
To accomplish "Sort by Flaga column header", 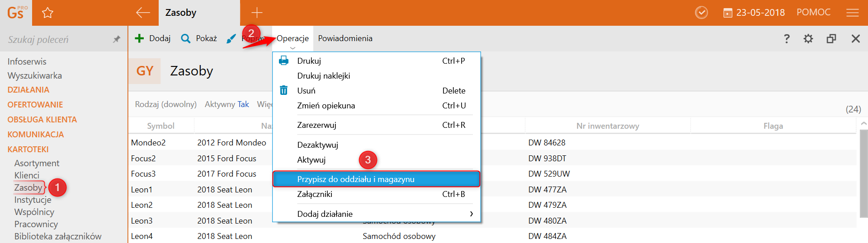I will click(773, 126).
